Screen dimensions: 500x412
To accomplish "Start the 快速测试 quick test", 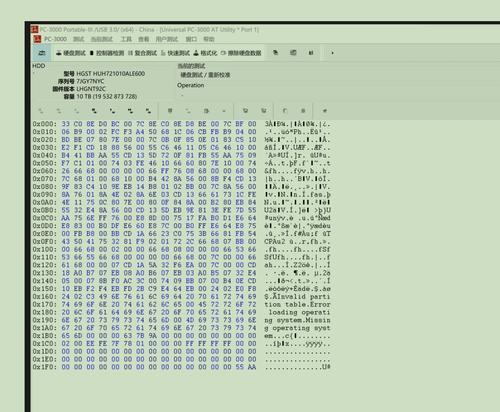I will point(175,53).
